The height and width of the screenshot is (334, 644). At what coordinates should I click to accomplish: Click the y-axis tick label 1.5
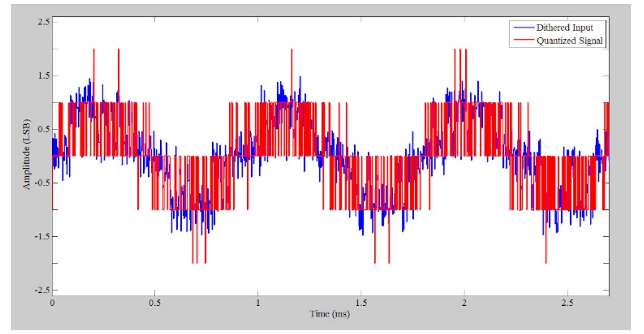pos(43,76)
